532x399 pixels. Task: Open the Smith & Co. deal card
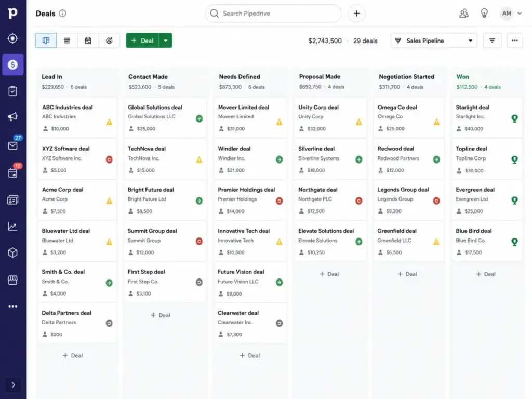(x=77, y=282)
